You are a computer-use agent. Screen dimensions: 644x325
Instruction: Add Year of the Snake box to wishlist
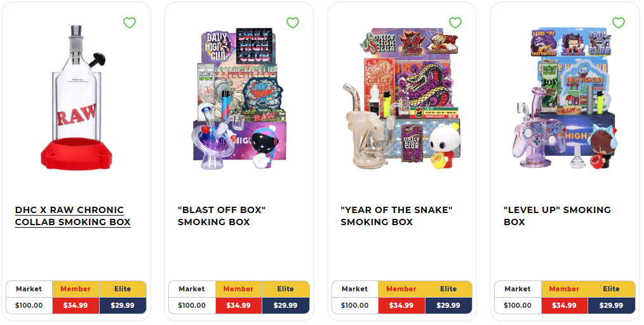point(455,23)
